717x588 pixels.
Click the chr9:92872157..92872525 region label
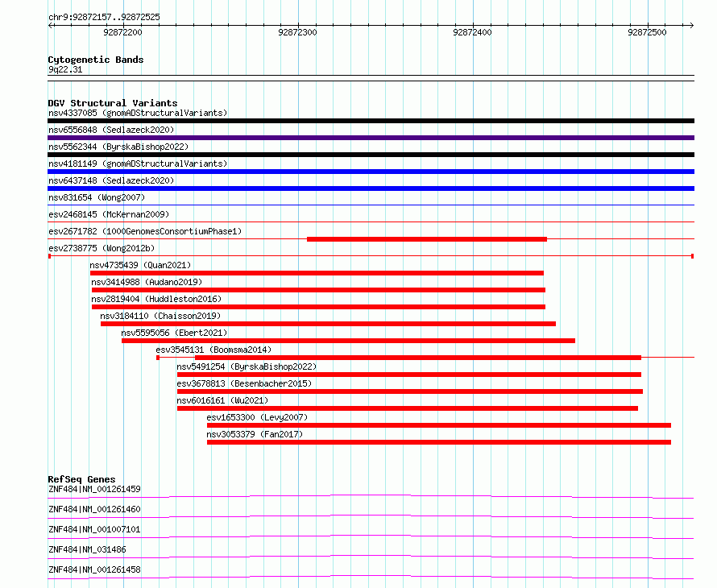point(104,18)
